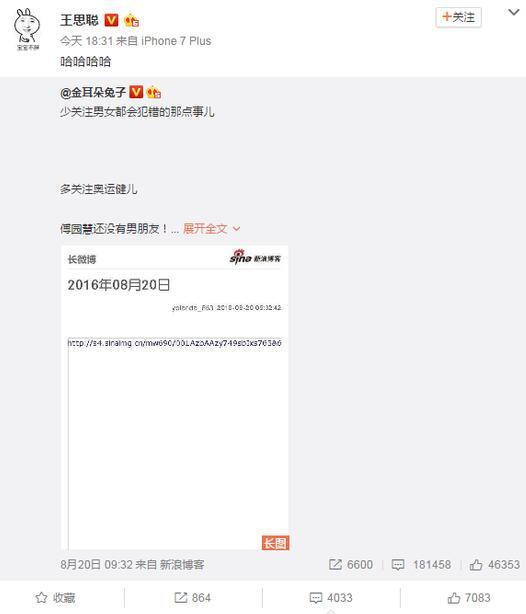Open 王思聪's rabbit avatar profile picture
Screen dimensions: 526x614
[27, 29]
